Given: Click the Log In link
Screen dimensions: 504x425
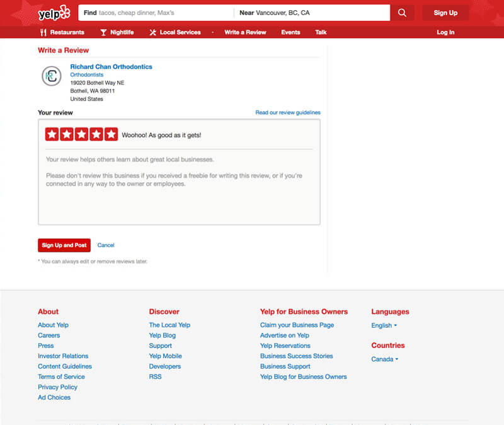Looking at the screenshot, I should tap(445, 32).
